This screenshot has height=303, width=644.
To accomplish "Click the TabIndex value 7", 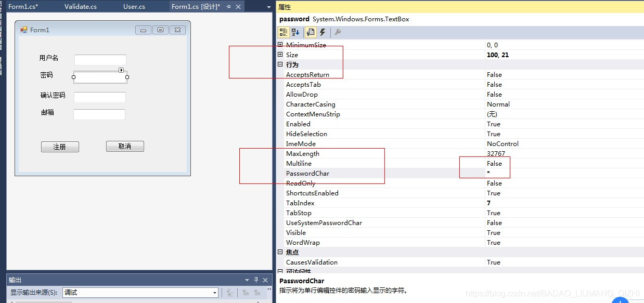I will pyautogui.click(x=489, y=203).
